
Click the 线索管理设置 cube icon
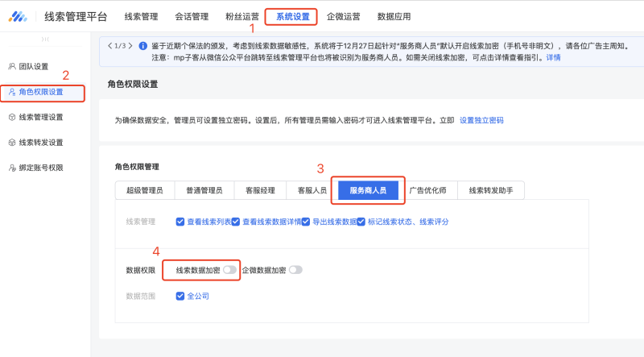pyautogui.click(x=12, y=117)
